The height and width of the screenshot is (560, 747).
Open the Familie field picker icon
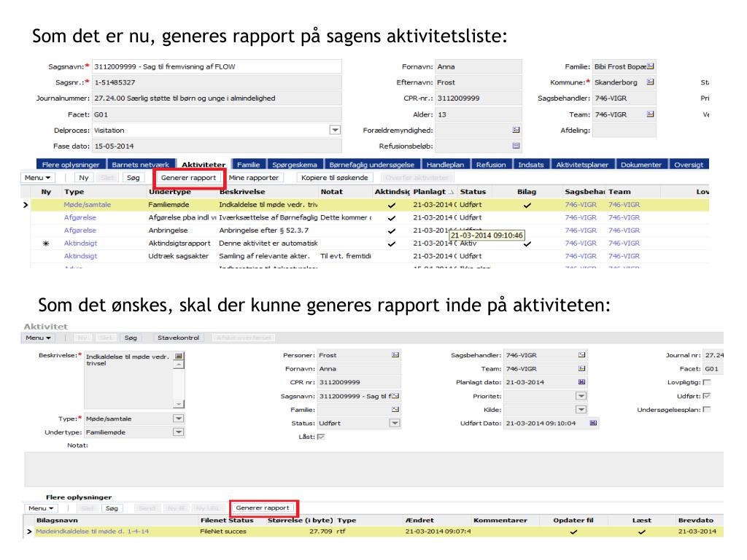point(651,66)
